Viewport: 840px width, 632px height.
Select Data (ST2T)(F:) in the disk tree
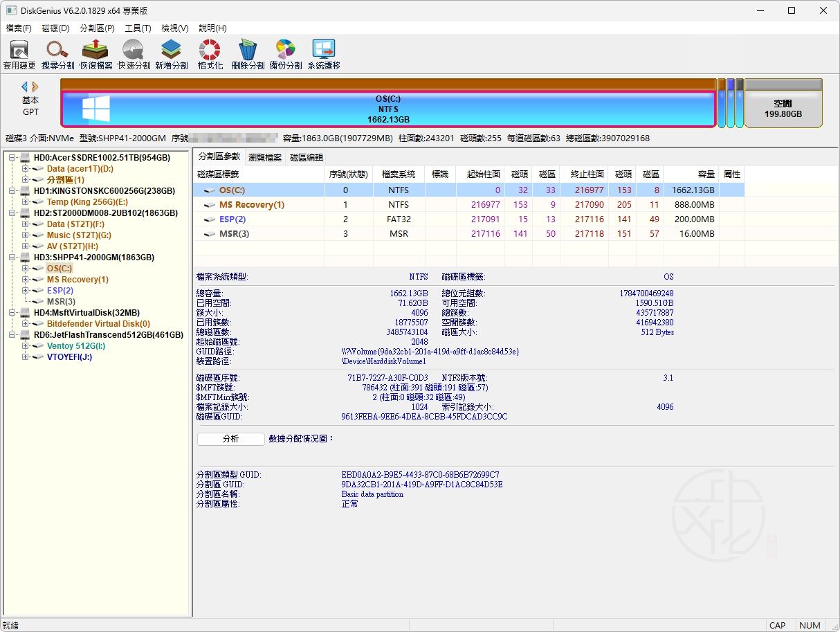point(75,224)
